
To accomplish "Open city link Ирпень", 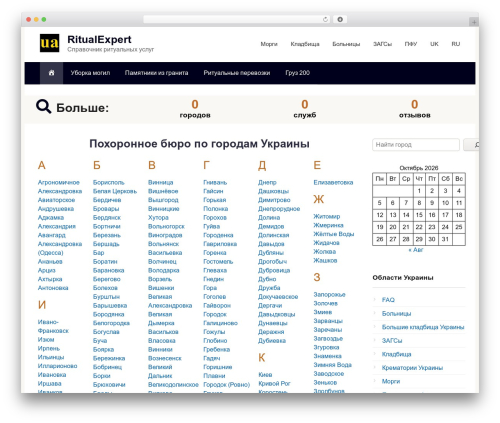I will tap(49, 348).
